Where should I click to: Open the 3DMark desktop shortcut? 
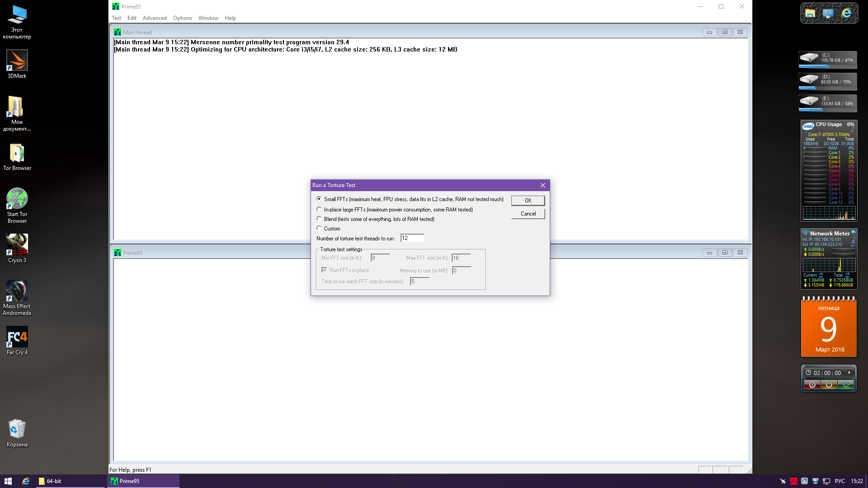[17, 61]
